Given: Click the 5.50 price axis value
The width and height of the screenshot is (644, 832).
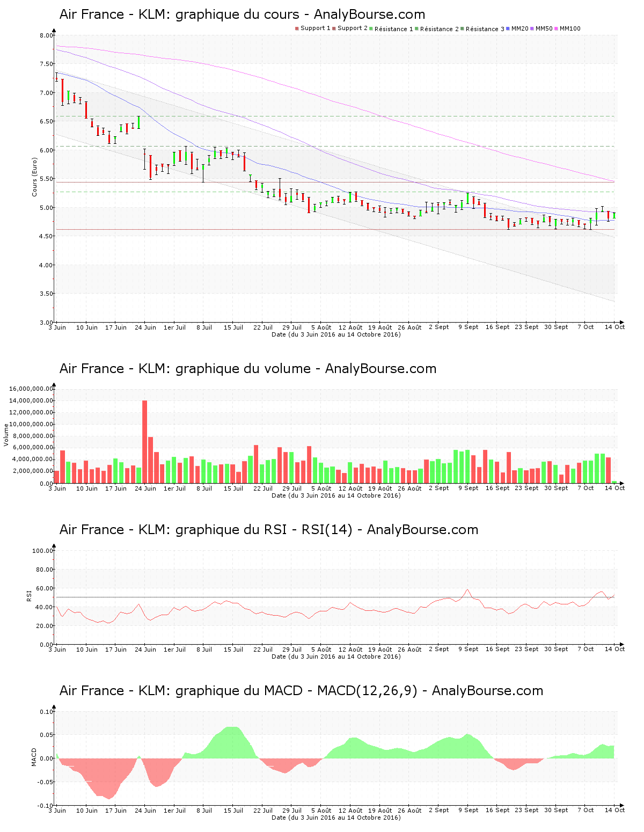Looking at the screenshot, I should coord(46,179).
